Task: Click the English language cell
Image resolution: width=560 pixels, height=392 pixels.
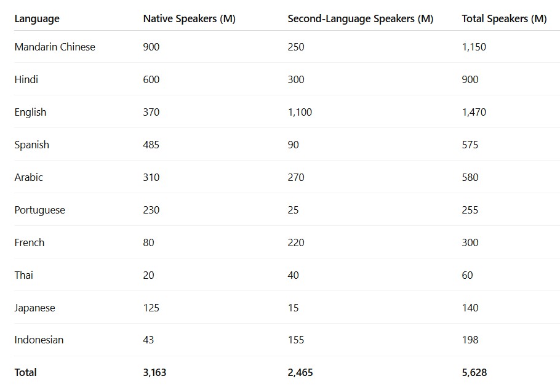Action: [30, 112]
